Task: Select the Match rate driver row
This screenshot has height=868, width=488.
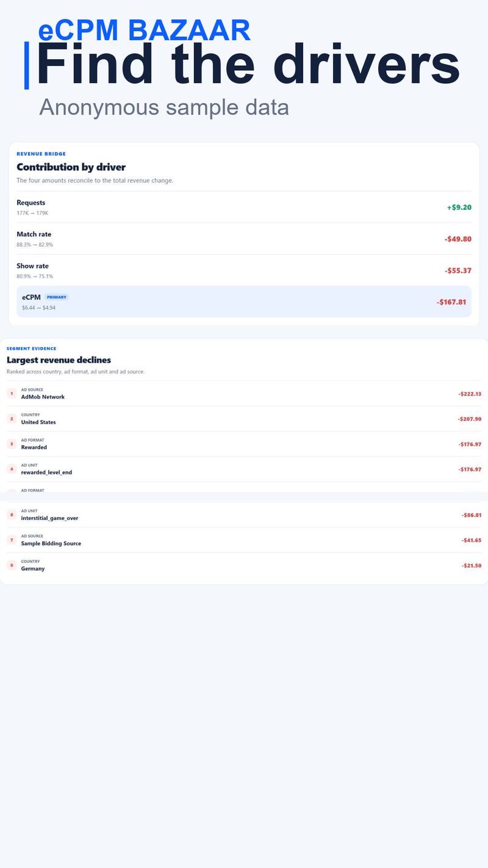Action: point(244,239)
